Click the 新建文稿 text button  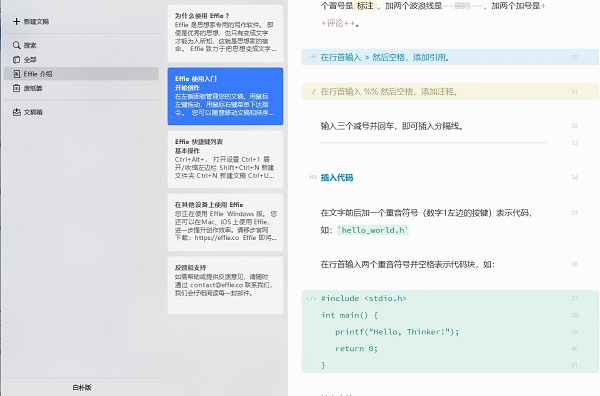pyautogui.click(x=36, y=21)
